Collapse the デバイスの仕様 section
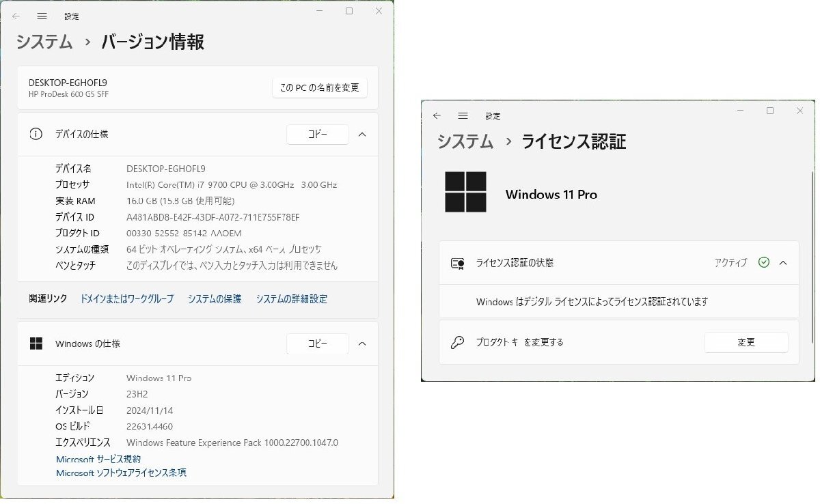 [363, 134]
